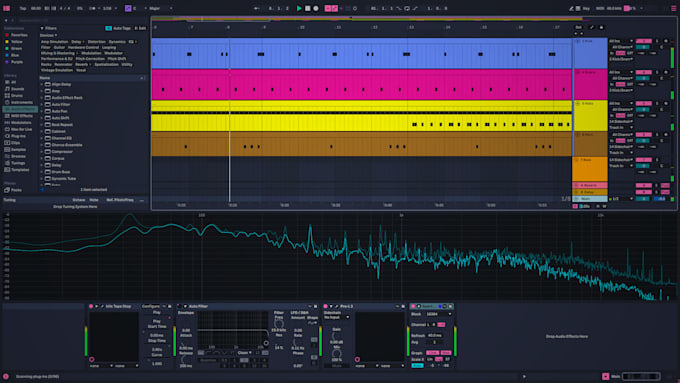
Task: Open the Key mapping mode switch
Action: click(x=586, y=8)
